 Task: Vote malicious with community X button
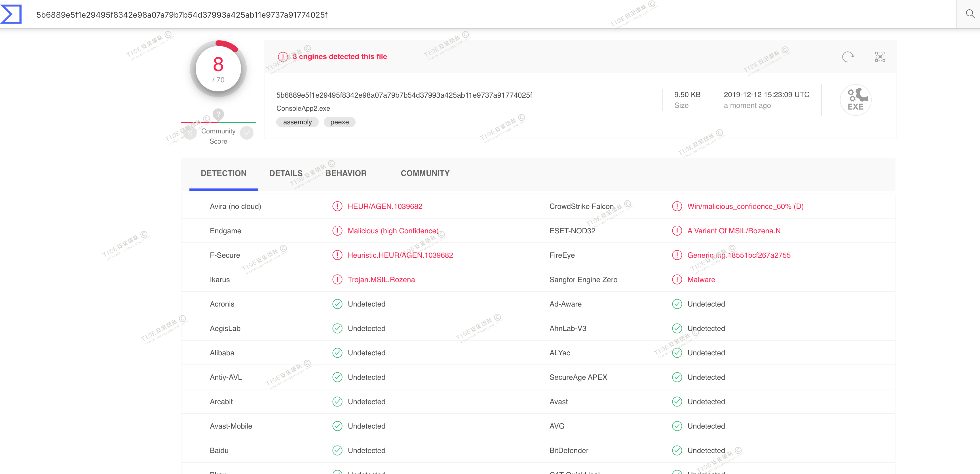coord(190,133)
